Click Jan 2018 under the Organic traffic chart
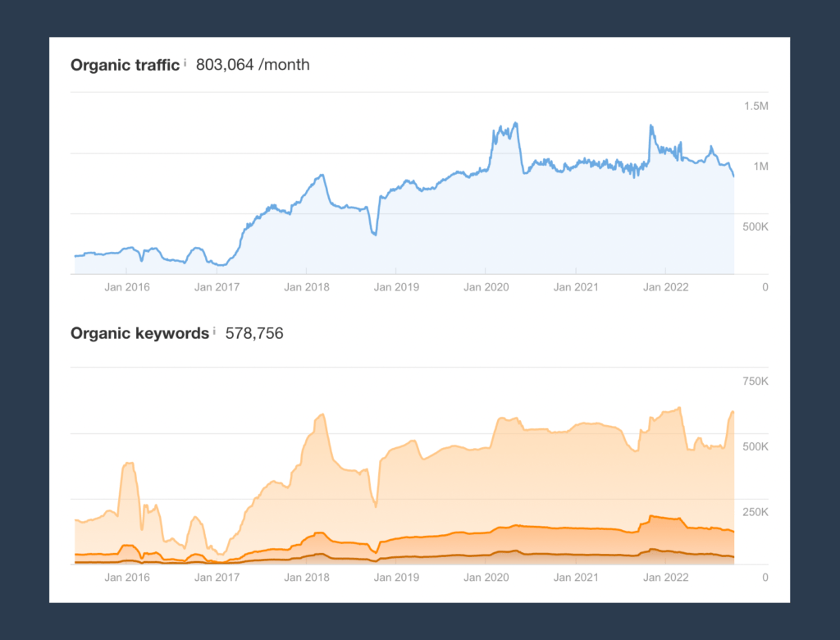 [x=307, y=287]
